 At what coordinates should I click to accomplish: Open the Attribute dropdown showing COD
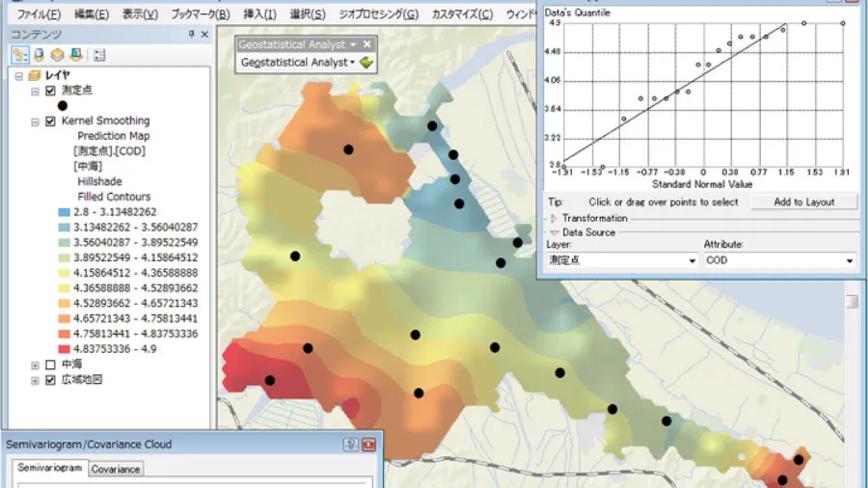tap(849, 260)
